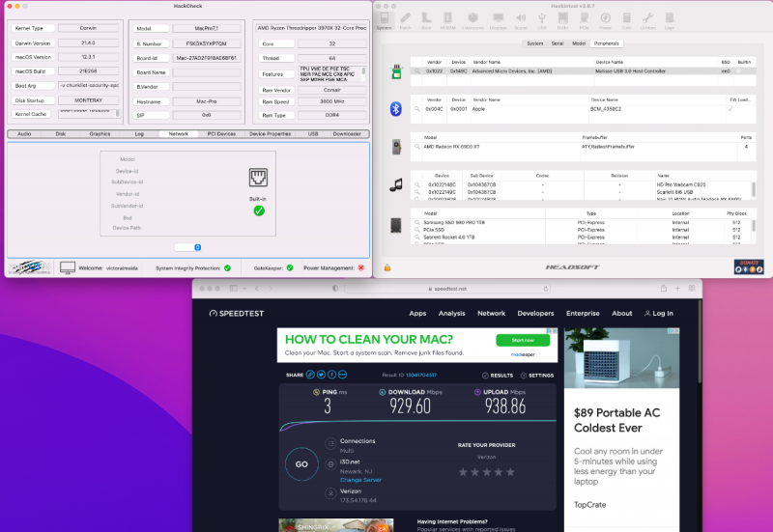Image resolution: width=773 pixels, height=532 pixels.
Task: Select the Serial tab in Hackintool
Action: (x=558, y=43)
